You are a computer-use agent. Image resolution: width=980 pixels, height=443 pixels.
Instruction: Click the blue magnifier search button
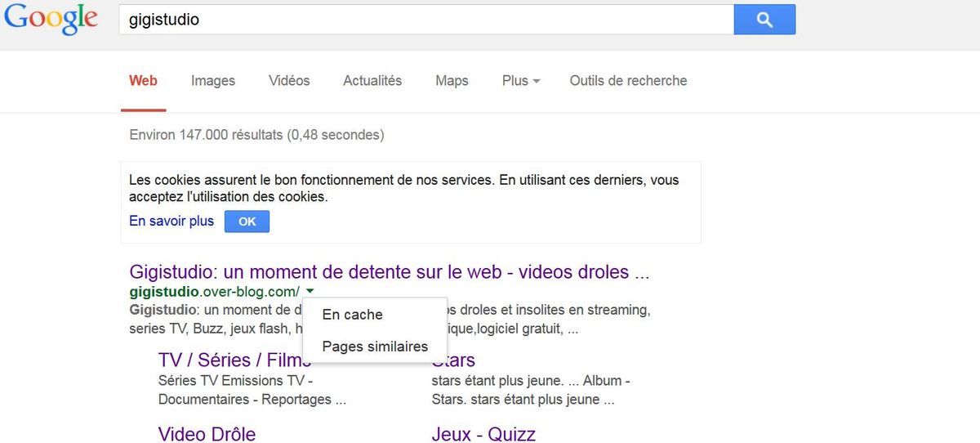[x=764, y=20]
